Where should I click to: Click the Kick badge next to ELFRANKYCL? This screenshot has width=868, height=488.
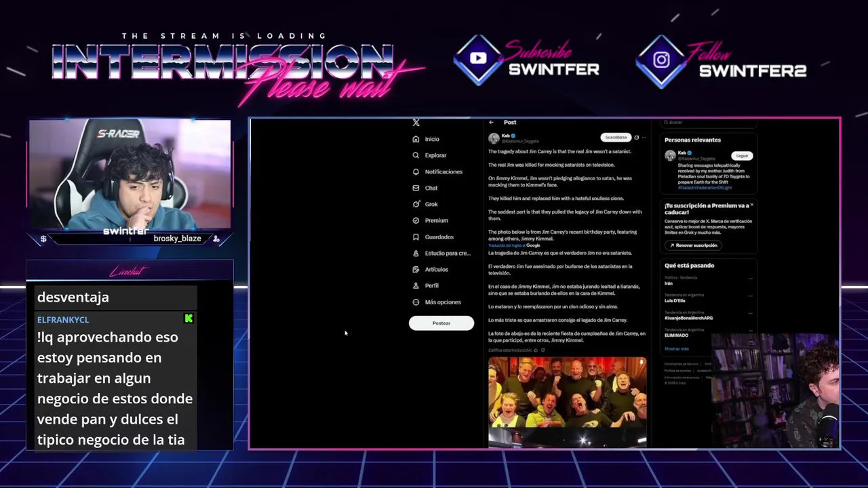pos(189,319)
